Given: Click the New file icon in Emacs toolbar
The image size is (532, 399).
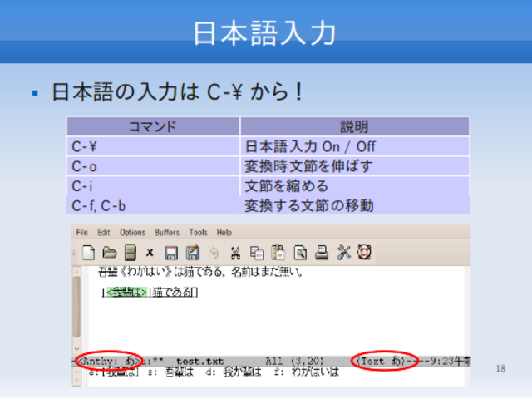Looking at the screenshot, I should coord(88,253).
